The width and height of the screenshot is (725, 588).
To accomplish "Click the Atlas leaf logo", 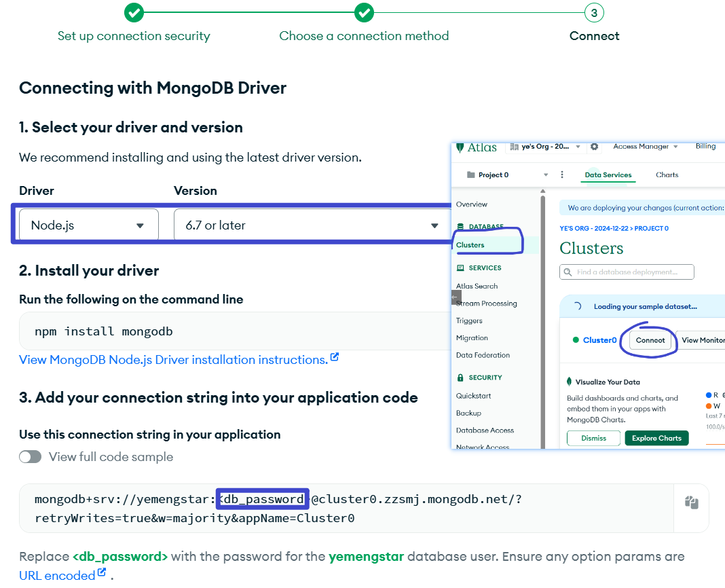I will point(460,147).
